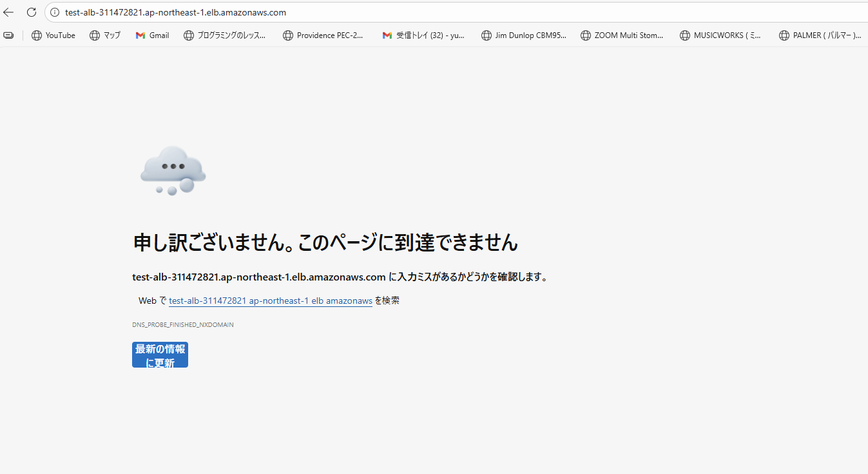868x474 pixels.
Task: View site info icon in address bar
Action: [x=55, y=12]
